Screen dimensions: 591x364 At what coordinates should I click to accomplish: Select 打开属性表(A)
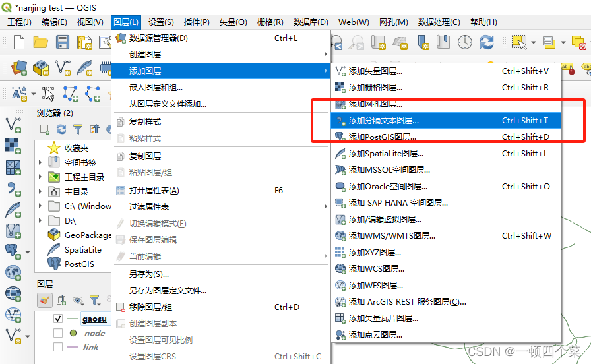221,191
